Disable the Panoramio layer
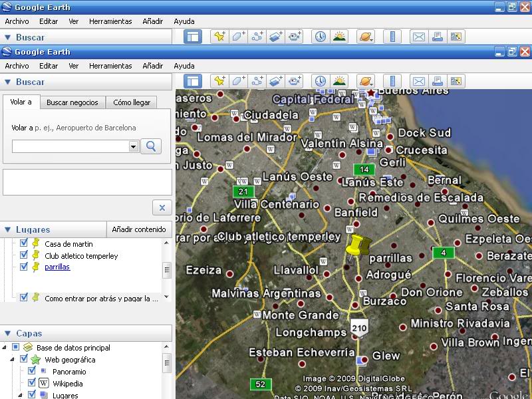 tap(32, 371)
